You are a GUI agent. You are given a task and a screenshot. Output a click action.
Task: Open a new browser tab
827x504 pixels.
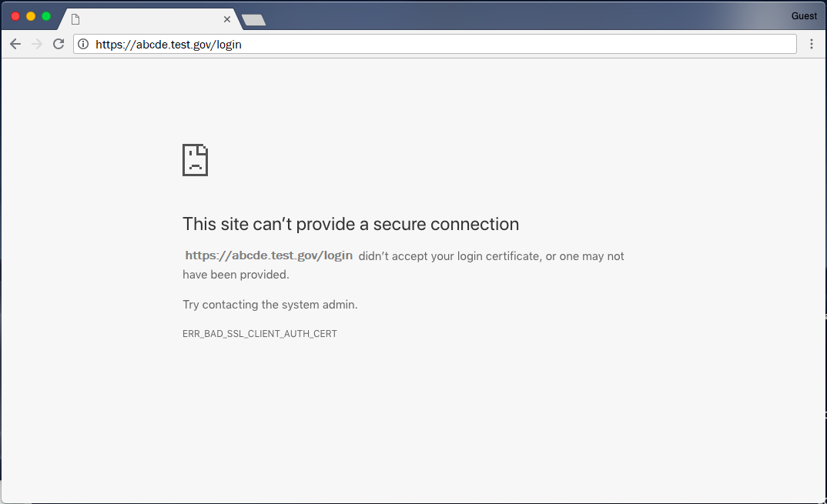tap(253, 19)
